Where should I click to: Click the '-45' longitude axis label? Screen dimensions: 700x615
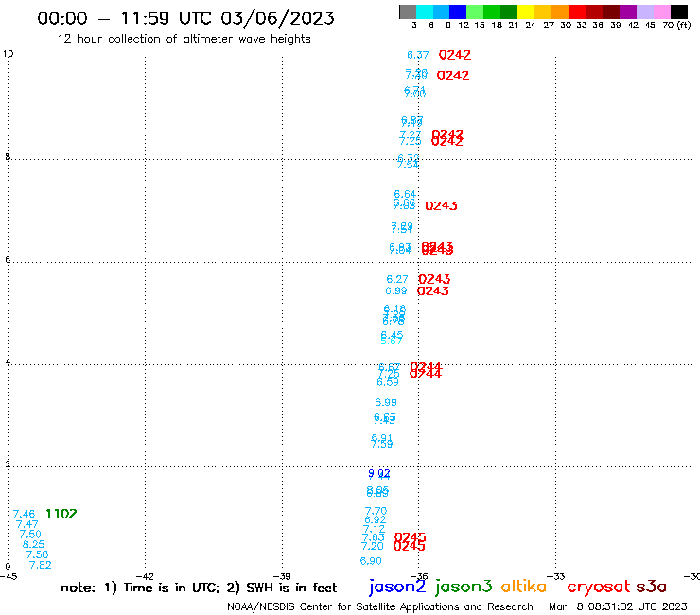tap(9, 576)
